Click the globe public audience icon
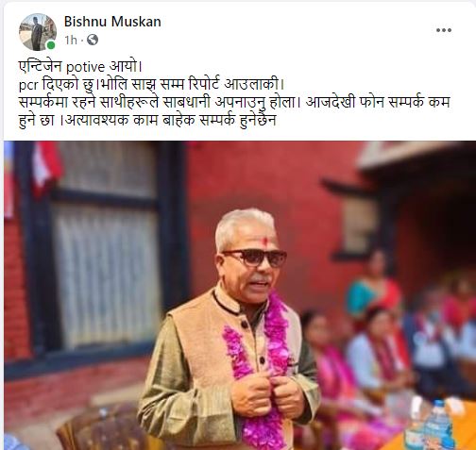This screenshot has height=450, width=476. [93, 40]
